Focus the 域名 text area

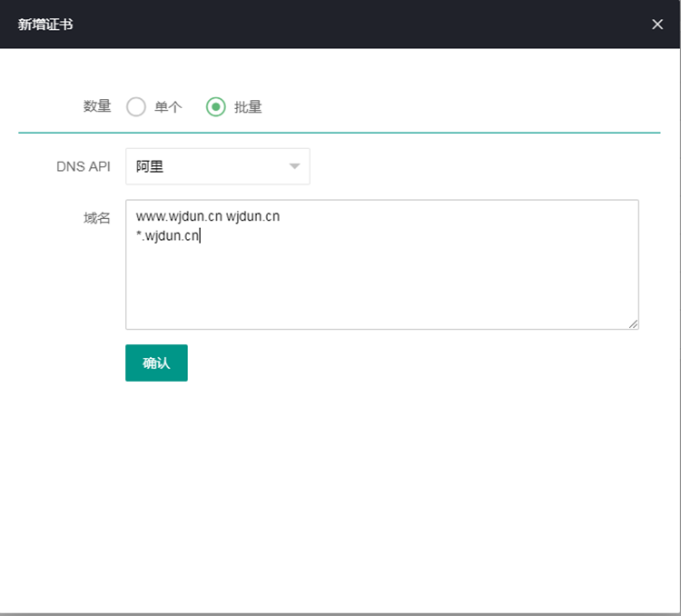click(381, 282)
